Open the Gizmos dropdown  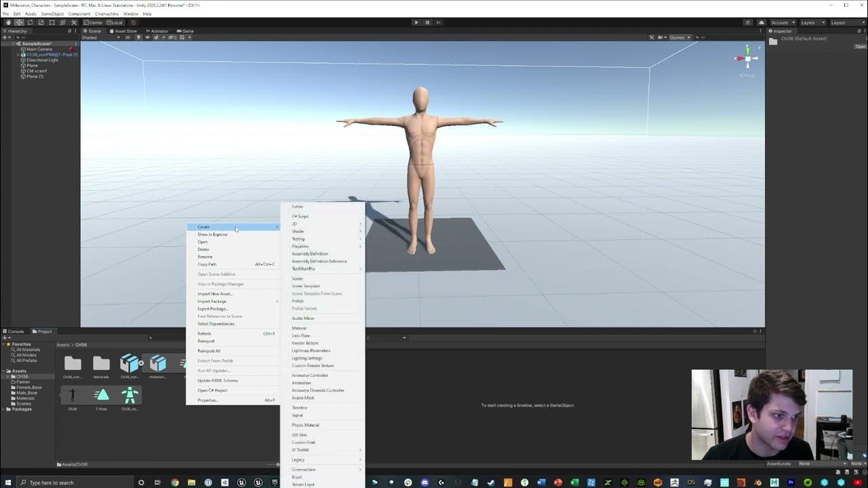[679, 37]
